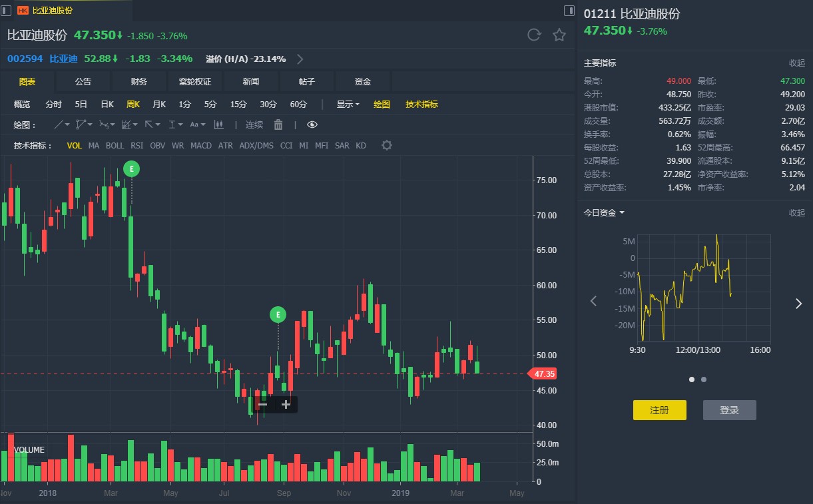Enable the MACD indicator

click(201, 145)
